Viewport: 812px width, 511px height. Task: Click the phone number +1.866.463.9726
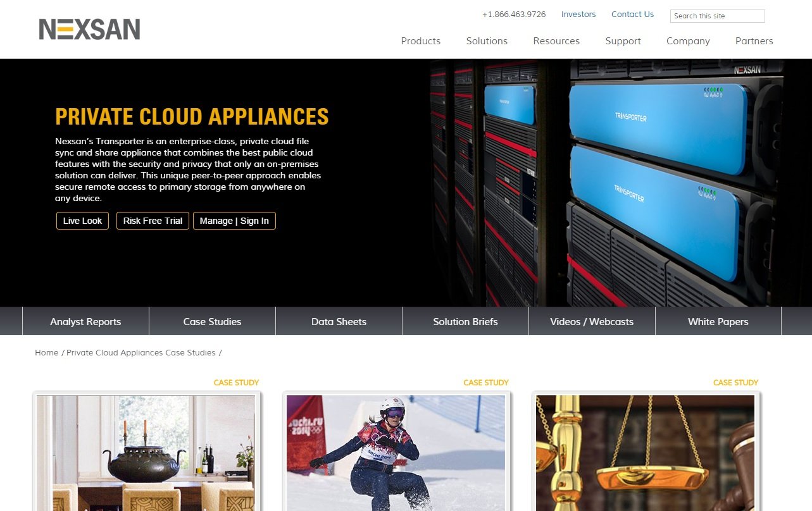pos(514,15)
